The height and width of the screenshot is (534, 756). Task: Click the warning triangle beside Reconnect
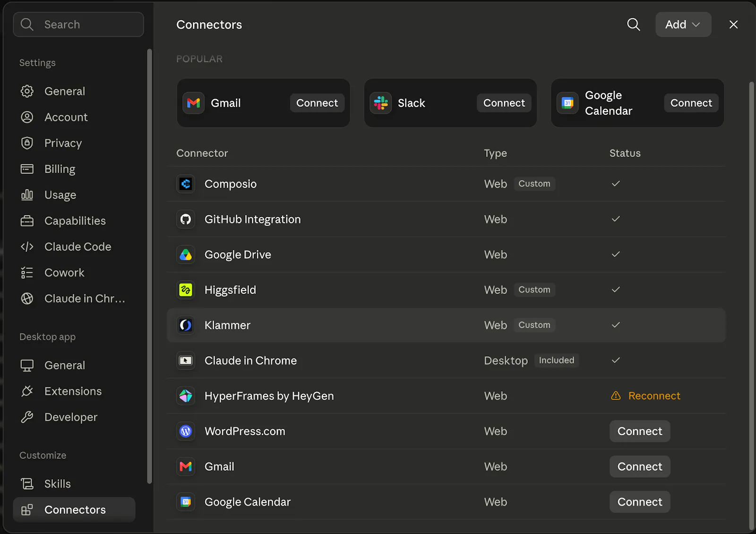[616, 396]
